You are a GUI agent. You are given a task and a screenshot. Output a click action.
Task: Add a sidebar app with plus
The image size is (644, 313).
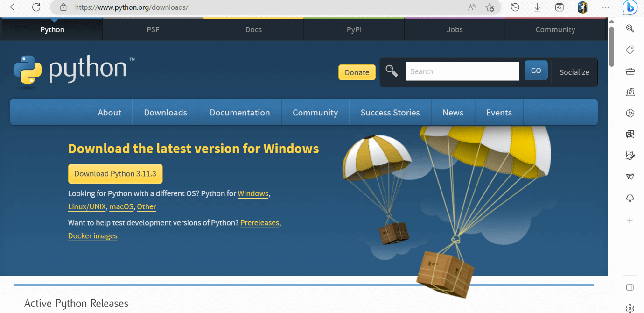[630, 221]
